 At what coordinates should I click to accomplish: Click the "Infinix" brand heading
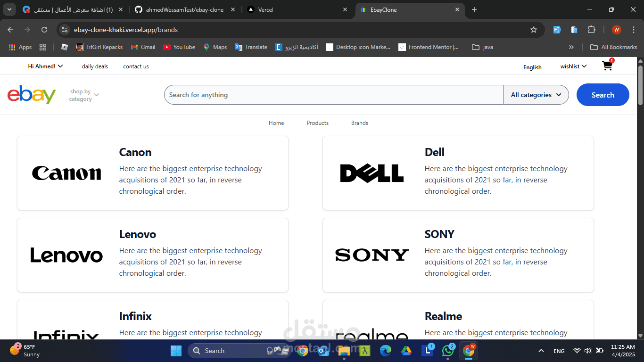tap(135, 316)
